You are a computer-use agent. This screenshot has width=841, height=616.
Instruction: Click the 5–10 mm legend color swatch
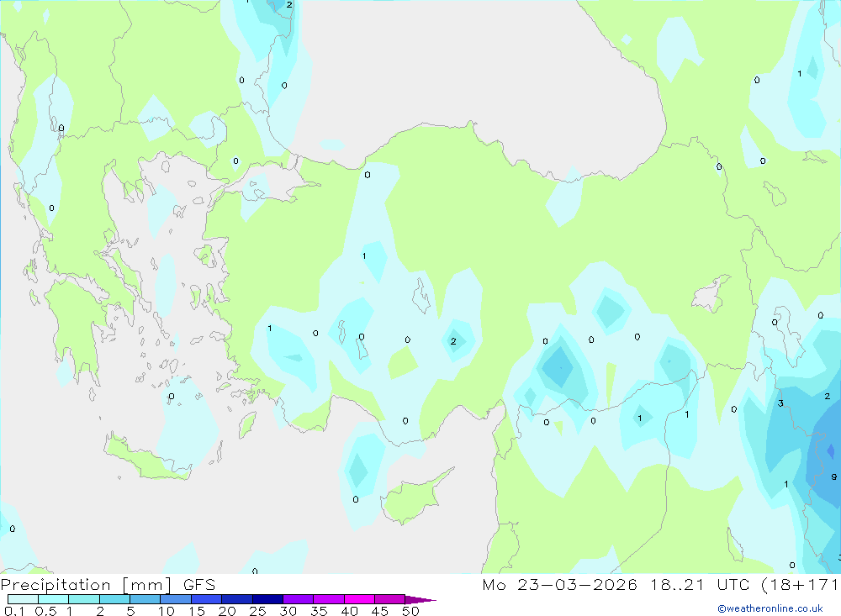pos(145,599)
